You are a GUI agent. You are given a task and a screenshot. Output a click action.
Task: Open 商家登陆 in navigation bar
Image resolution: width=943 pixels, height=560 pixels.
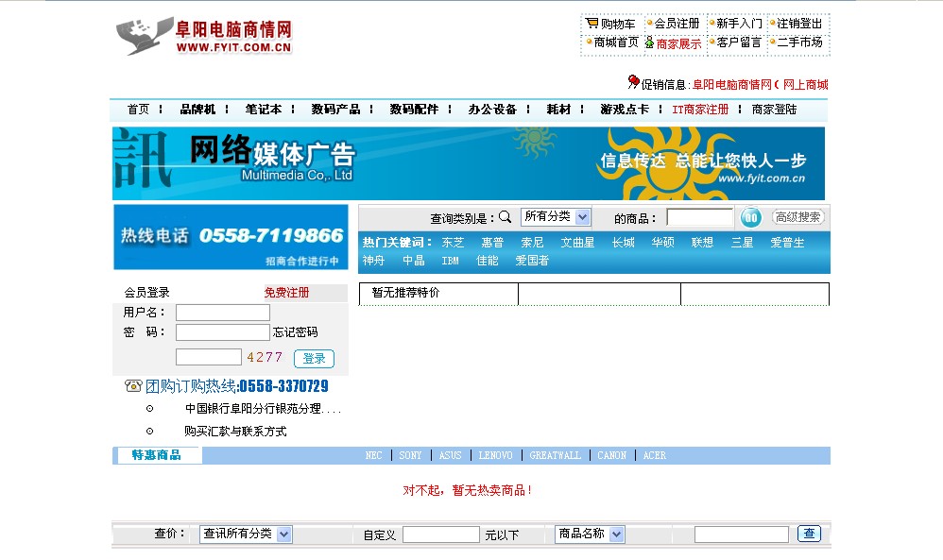(774, 110)
